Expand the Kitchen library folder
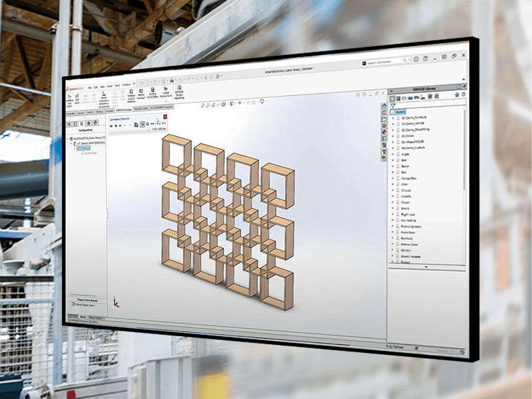 click(x=393, y=250)
